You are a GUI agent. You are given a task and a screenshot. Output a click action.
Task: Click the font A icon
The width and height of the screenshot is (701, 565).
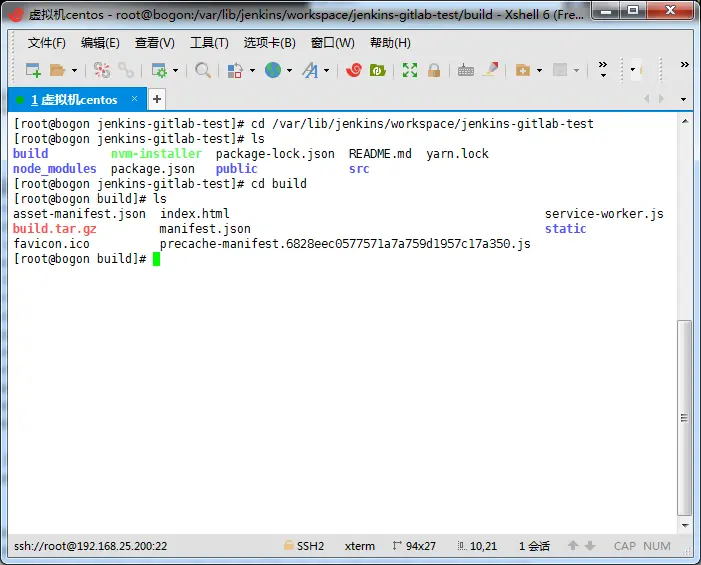point(310,70)
